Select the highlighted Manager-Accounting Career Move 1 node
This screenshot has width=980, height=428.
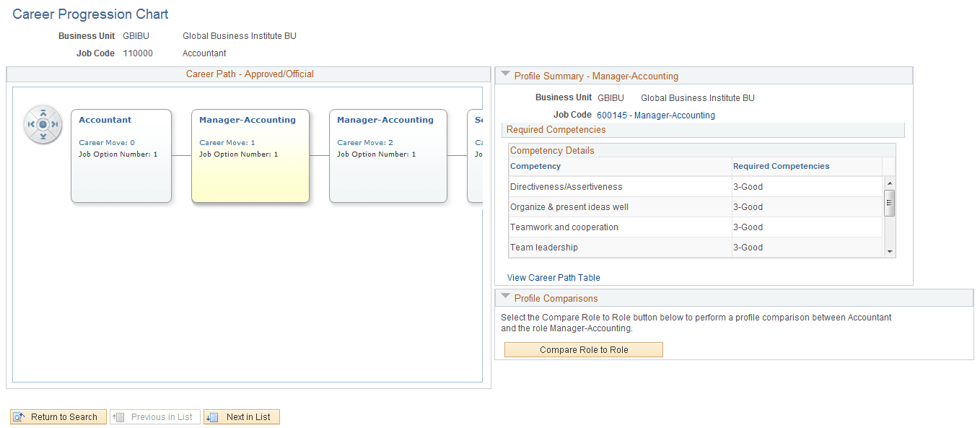250,156
